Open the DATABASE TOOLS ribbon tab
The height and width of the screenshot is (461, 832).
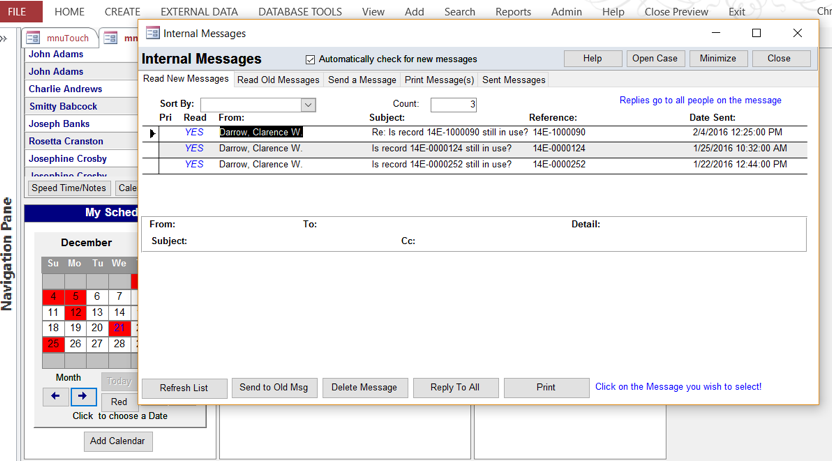coord(300,12)
